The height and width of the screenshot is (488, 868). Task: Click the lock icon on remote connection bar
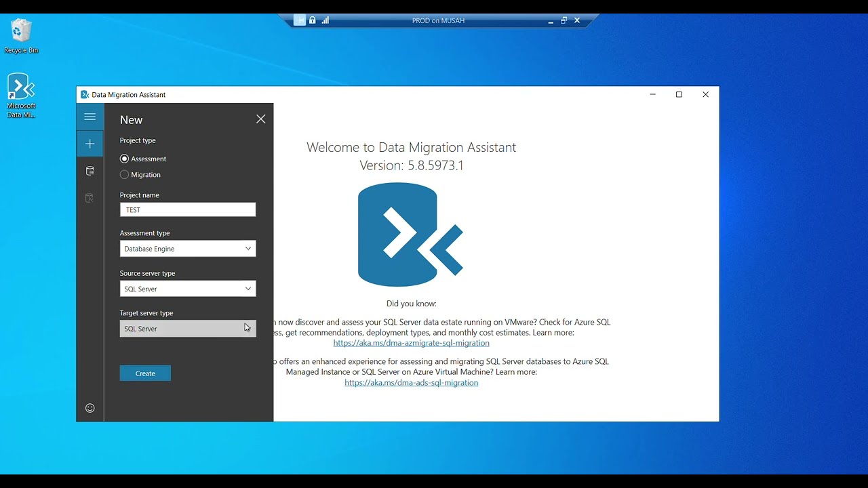click(313, 20)
